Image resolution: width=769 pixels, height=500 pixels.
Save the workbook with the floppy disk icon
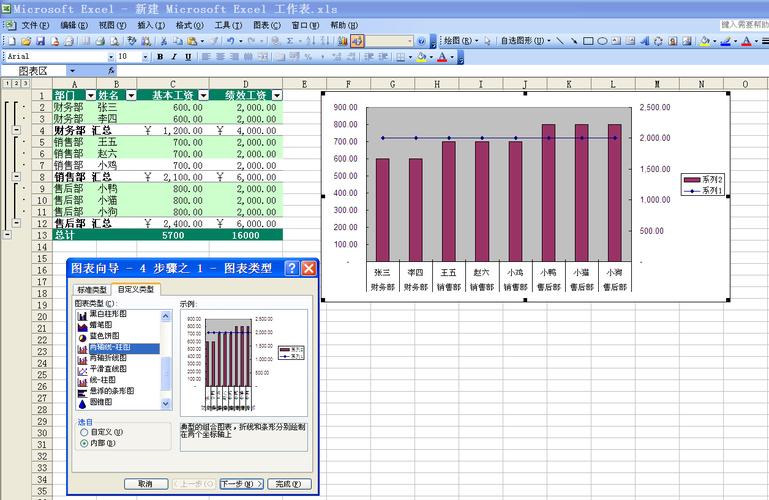(40, 41)
